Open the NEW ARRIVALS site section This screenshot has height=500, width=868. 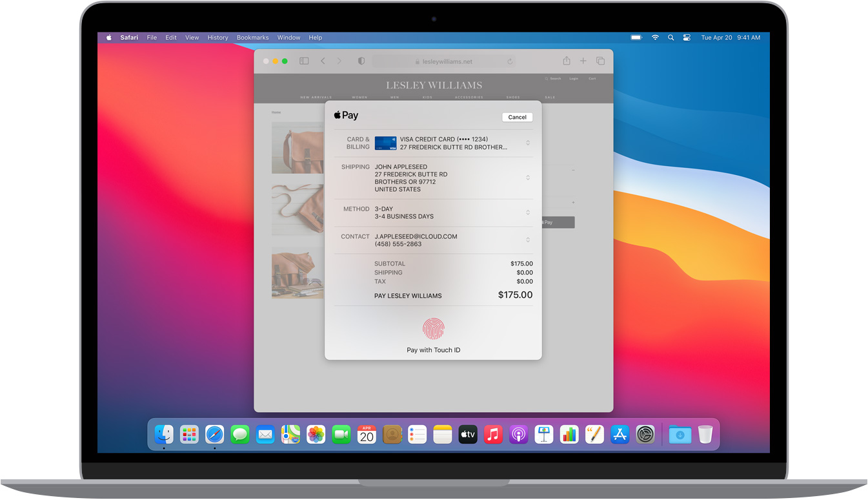(316, 98)
